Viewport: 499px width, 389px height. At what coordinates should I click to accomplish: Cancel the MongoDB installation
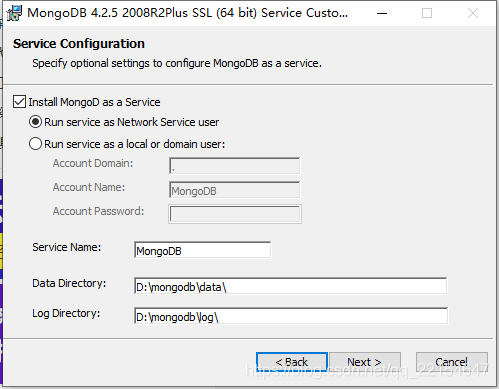pyautogui.click(x=452, y=362)
